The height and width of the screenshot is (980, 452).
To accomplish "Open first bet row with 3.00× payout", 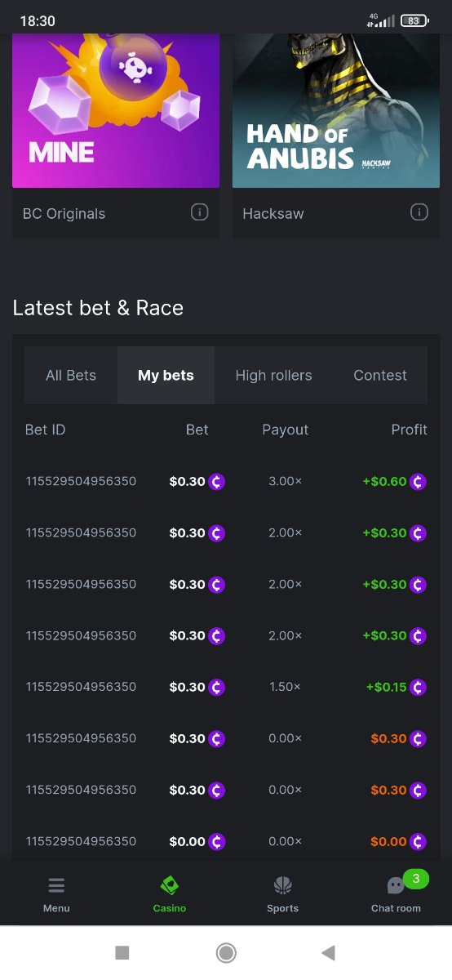I will (x=226, y=482).
